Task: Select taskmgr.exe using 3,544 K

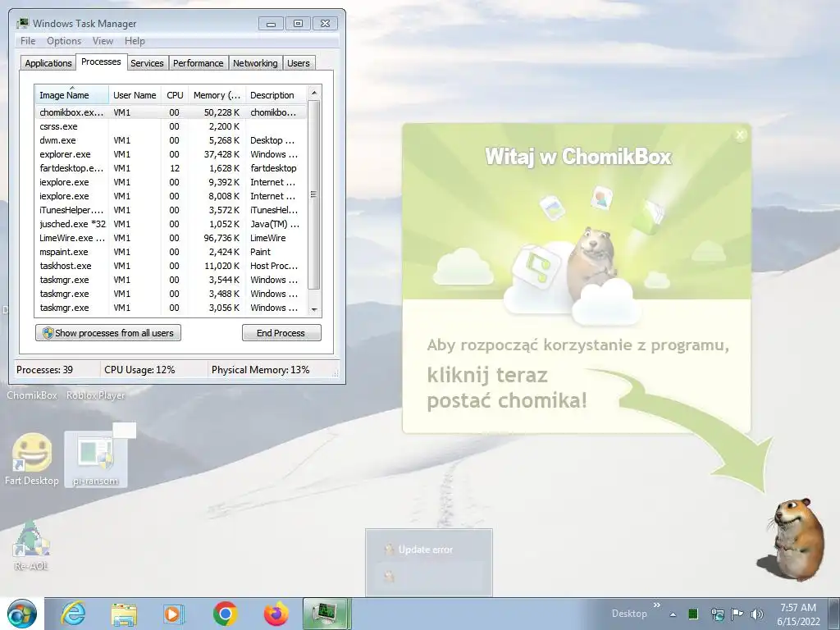Action: (x=171, y=280)
